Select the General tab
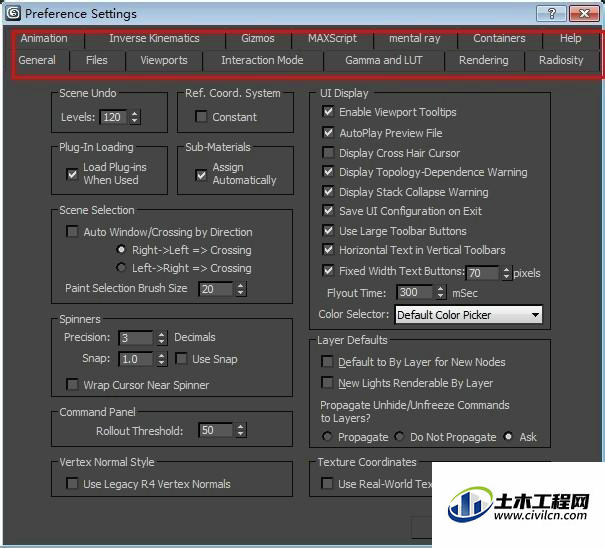The image size is (605, 548). tap(37, 61)
